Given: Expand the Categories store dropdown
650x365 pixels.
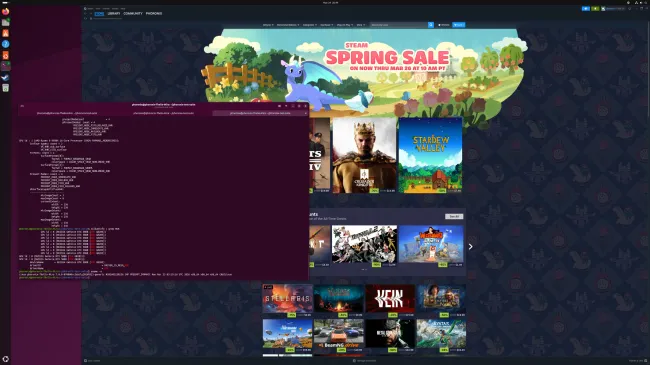Looking at the screenshot, I should coord(309,25).
